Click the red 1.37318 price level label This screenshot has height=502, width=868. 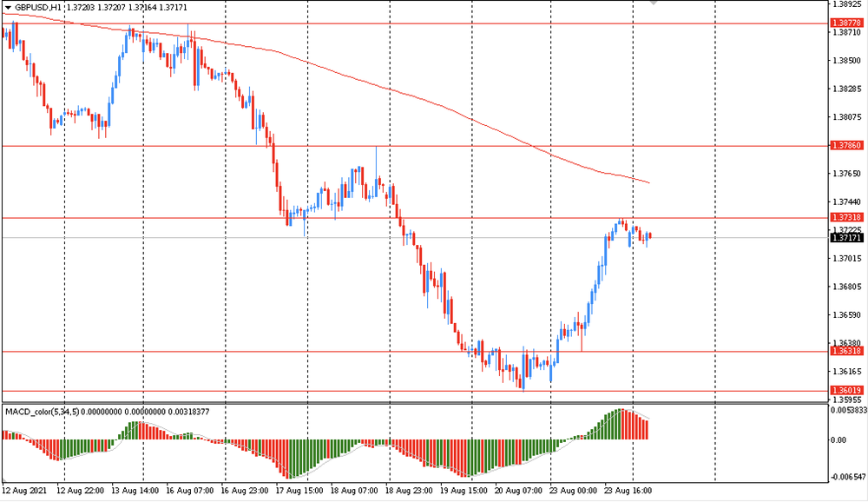pos(846,217)
